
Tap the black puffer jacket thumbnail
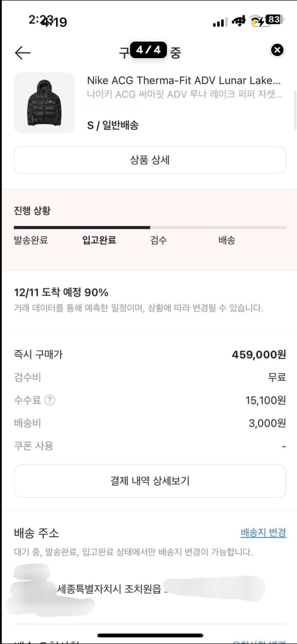tap(44, 102)
